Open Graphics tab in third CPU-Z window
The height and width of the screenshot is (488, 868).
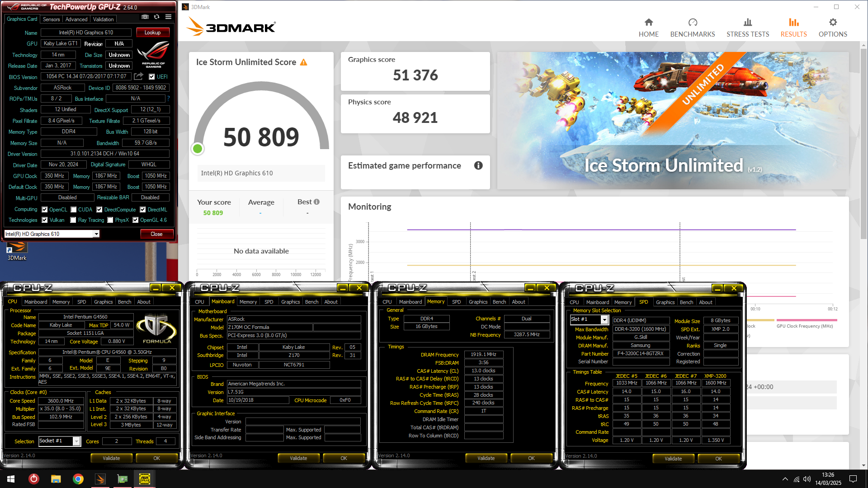[x=478, y=302]
